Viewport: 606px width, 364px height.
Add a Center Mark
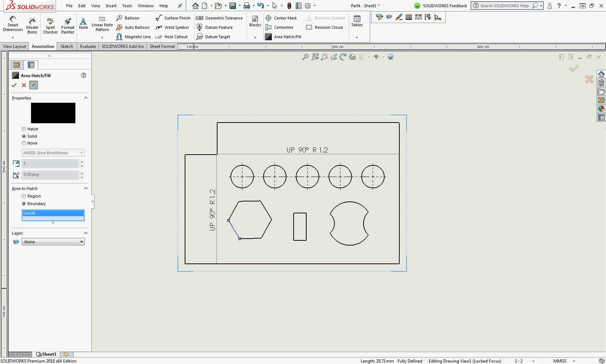281,18
